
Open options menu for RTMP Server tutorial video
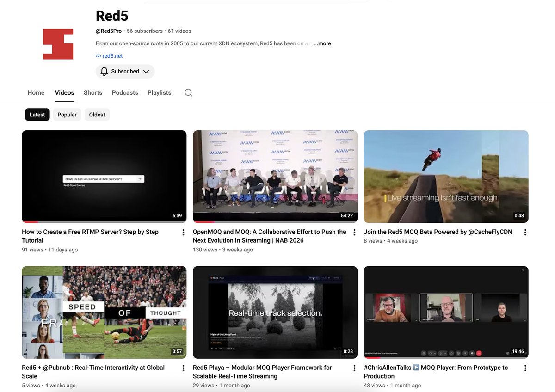pos(183,233)
